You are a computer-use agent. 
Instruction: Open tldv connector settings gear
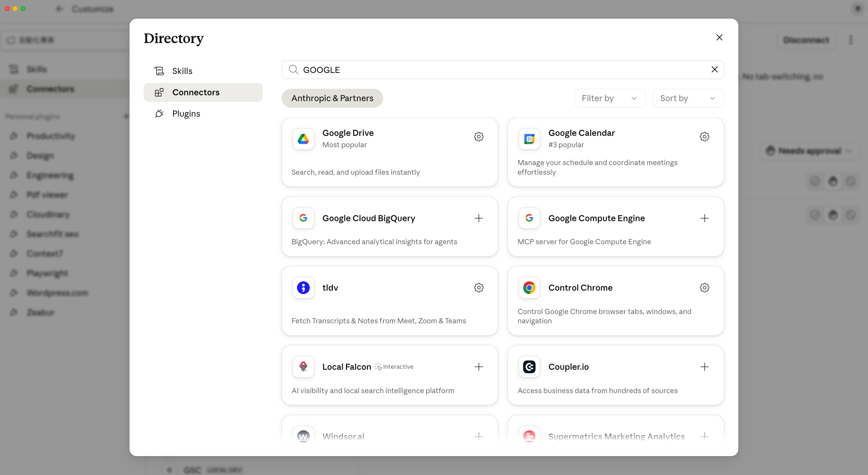pos(479,288)
